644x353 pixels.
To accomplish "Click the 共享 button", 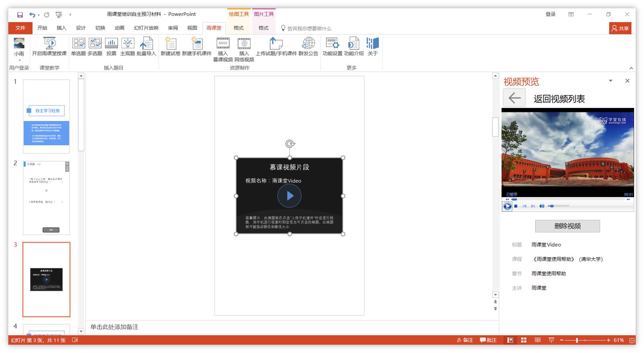I will (x=620, y=28).
